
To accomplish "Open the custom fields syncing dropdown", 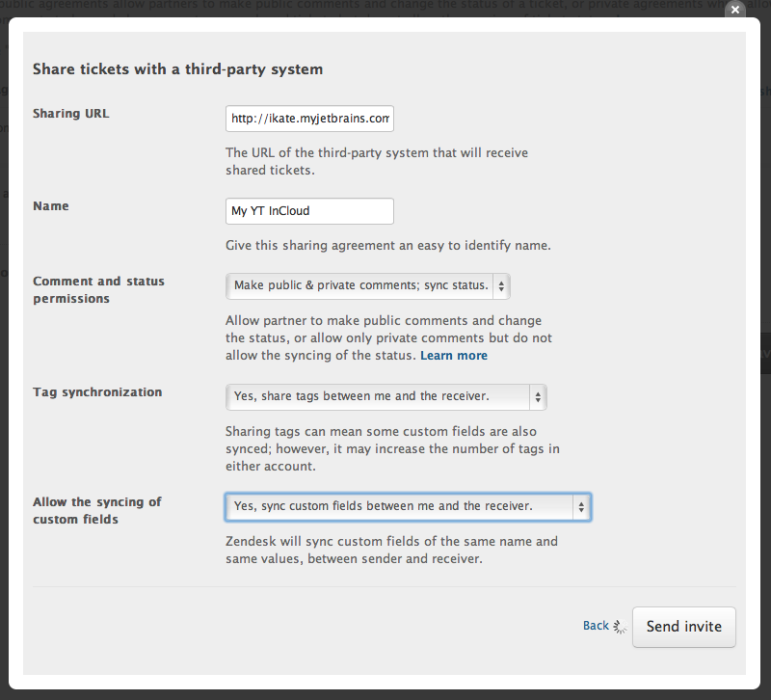I will (408, 506).
